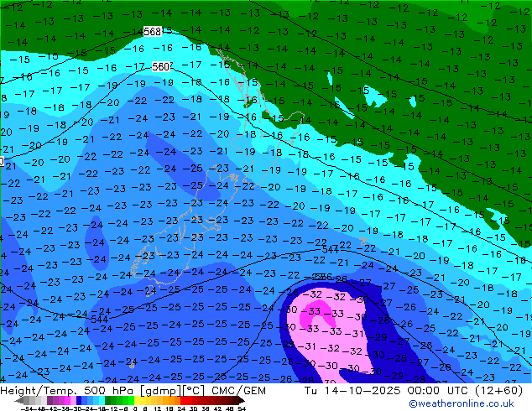Select the bright red legend swatch at 24
This screenshot has height=411, width=532.
coord(183,401)
